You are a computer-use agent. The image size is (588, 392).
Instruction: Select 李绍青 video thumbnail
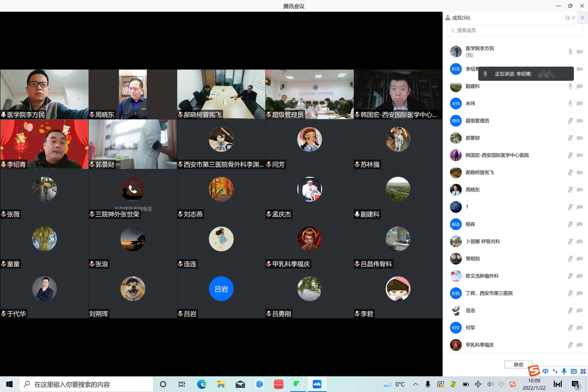(x=44, y=144)
